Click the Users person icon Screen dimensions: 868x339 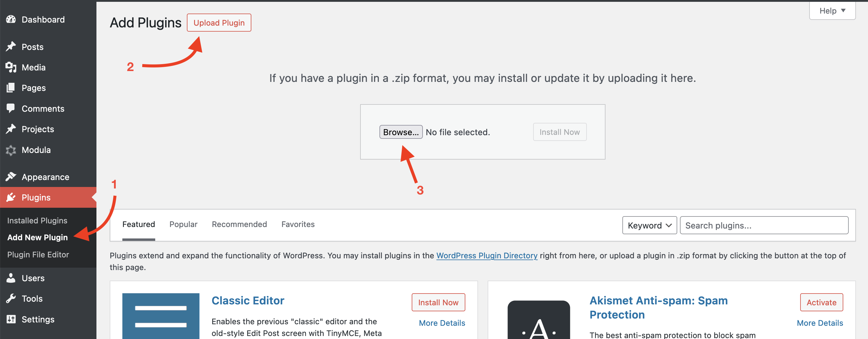coord(11,278)
